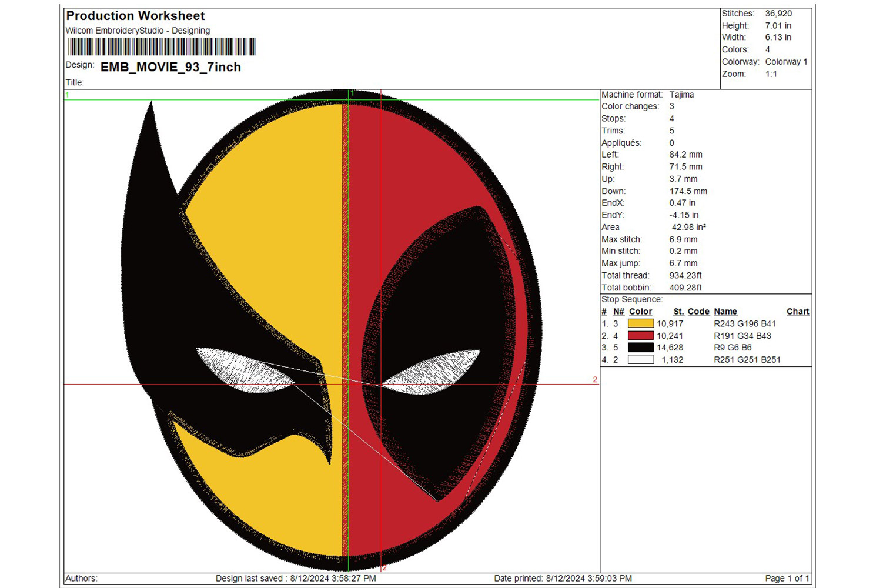Screen dimensions: 883x588
Task: Click 'Page 1 of 1' footer text
Action: (787, 579)
